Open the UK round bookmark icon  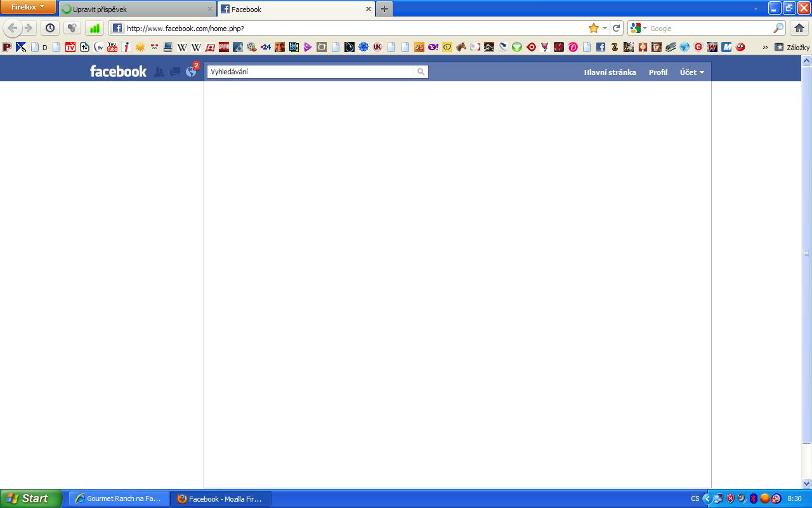pos(377,47)
